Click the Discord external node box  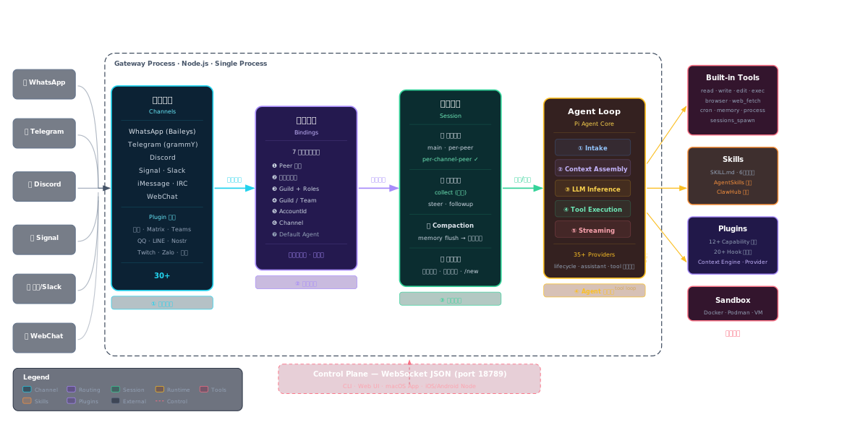point(44,186)
